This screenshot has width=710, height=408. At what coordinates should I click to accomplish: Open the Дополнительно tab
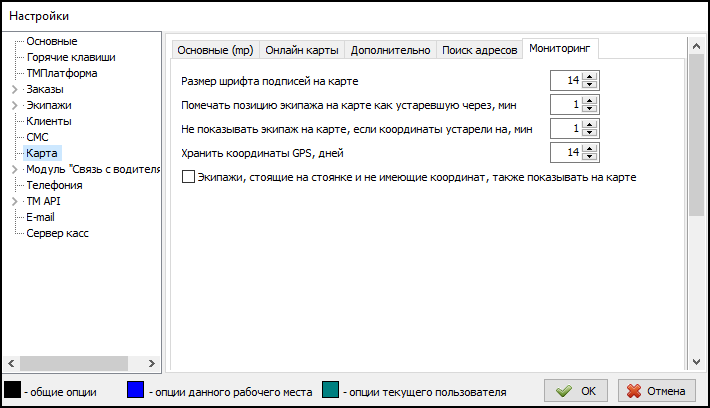(390, 50)
